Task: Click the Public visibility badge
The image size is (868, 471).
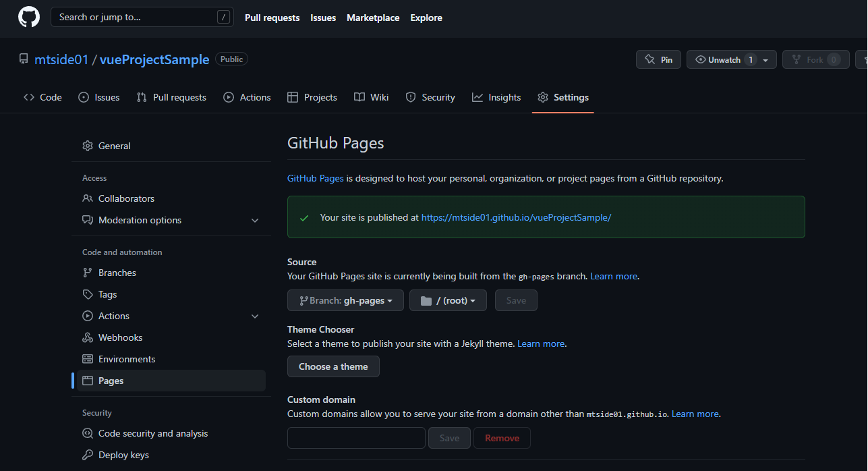Action: click(x=231, y=59)
